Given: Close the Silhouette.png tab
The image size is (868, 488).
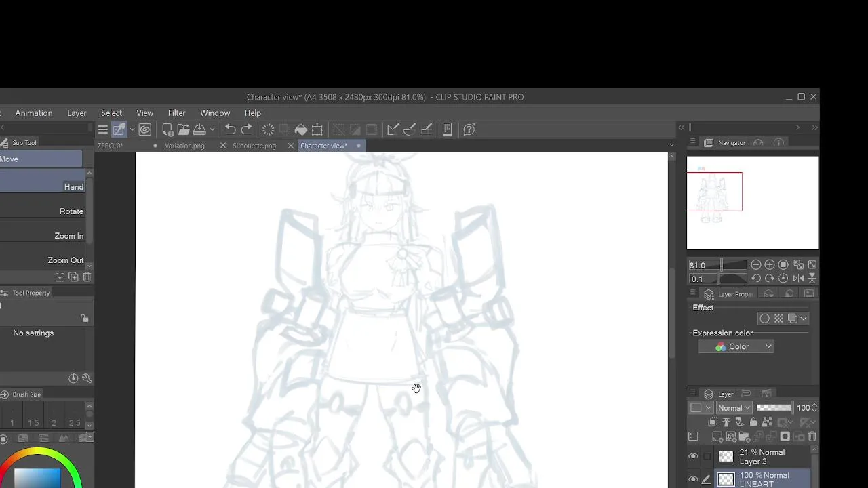Looking at the screenshot, I should coord(291,146).
